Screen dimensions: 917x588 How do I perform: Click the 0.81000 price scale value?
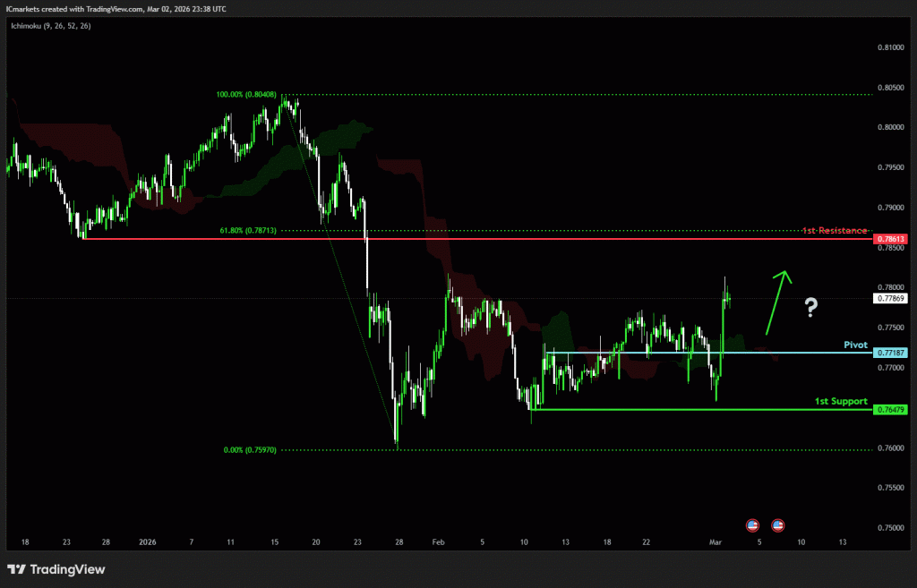(890, 47)
